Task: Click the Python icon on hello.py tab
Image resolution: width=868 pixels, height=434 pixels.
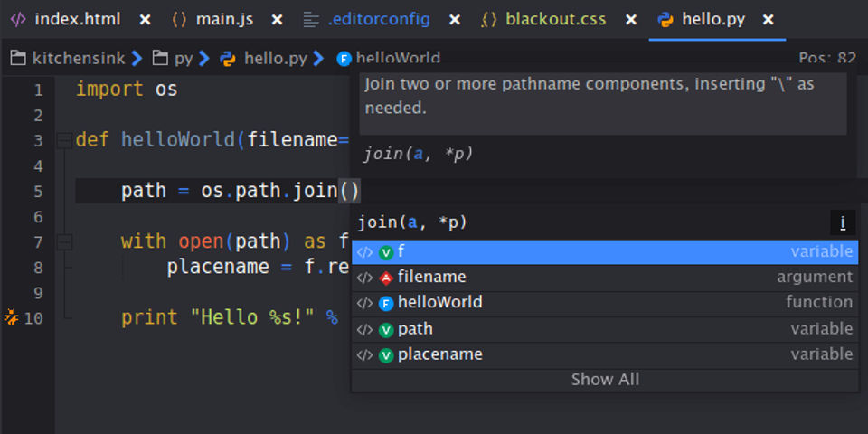Action: (x=665, y=20)
